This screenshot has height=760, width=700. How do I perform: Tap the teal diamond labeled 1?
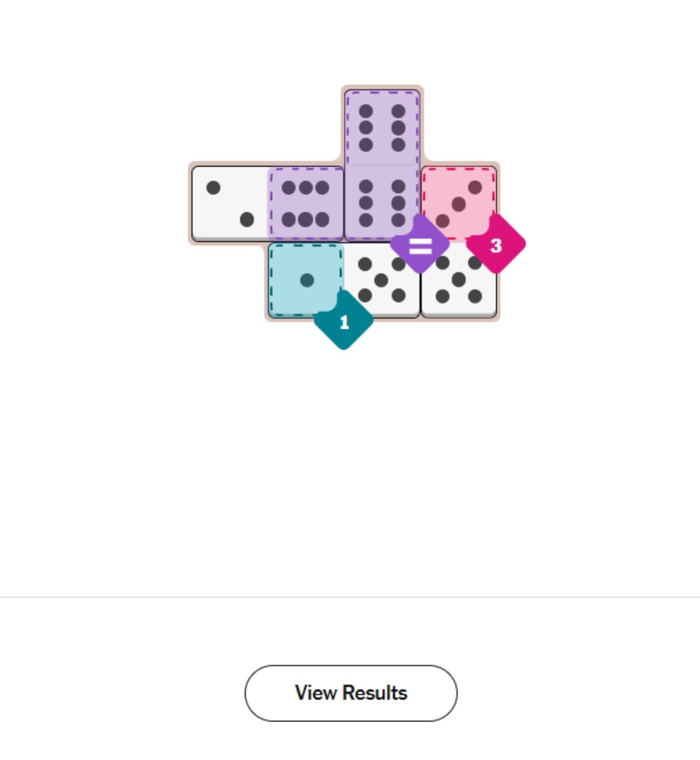[x=344, y=323]
